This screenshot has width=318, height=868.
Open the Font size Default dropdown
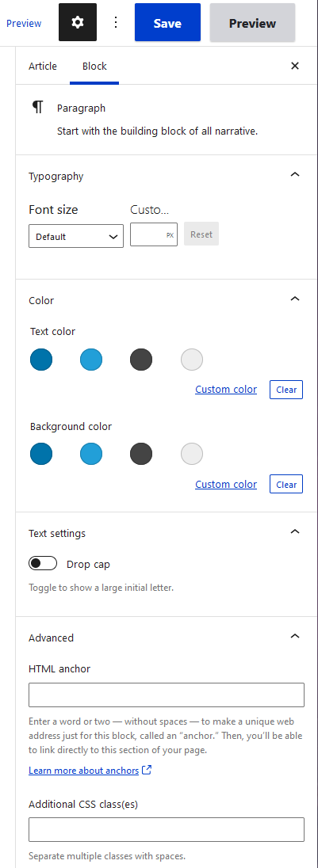pos(76,236)
